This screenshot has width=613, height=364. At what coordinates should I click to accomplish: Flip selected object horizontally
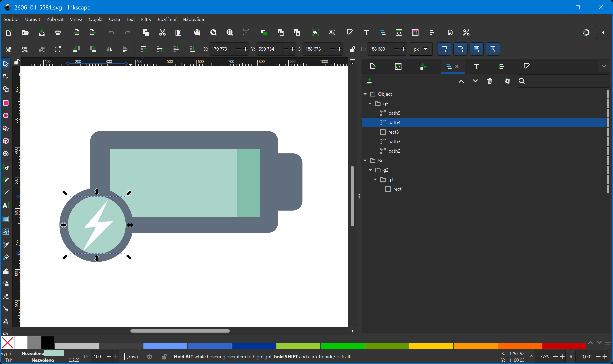point(109,49)
